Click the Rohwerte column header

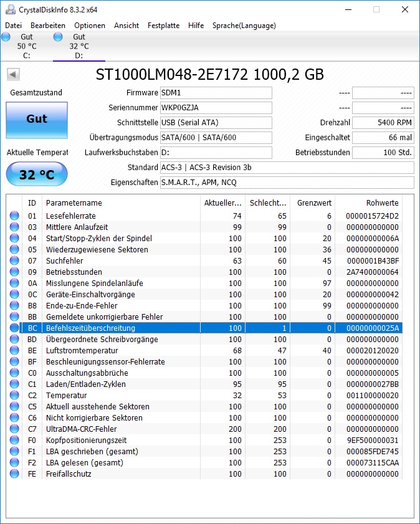368,203
